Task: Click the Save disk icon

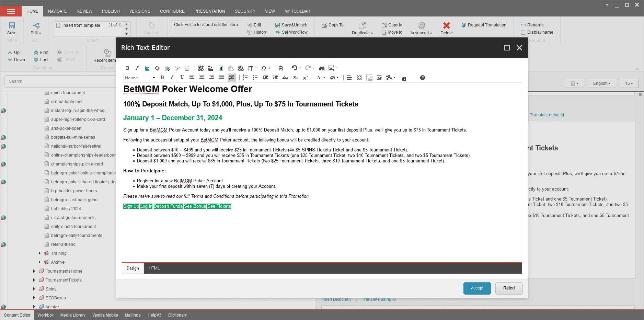Action: (x=12, y=25)
